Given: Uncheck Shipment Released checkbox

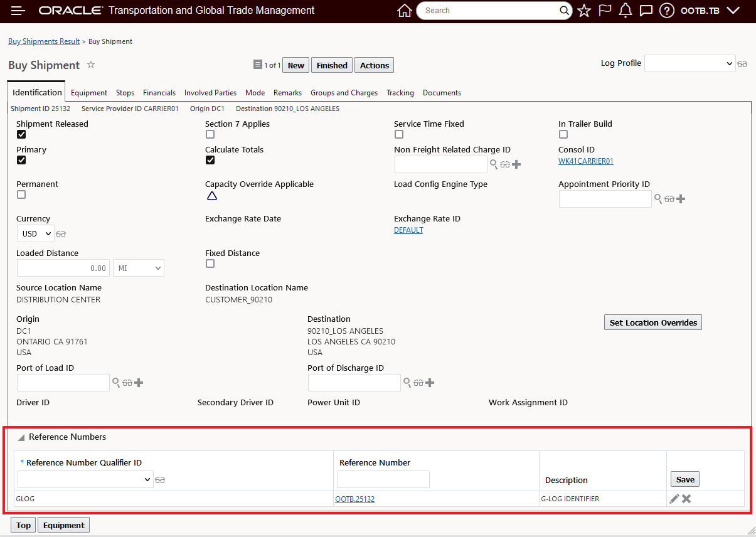Looking at the screenshot, I should [21, 134].
